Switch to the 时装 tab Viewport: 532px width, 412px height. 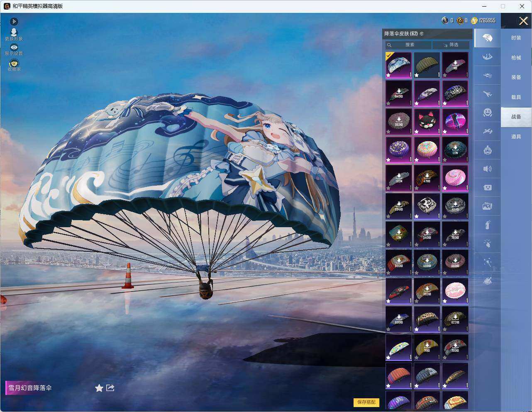(516, 38)
